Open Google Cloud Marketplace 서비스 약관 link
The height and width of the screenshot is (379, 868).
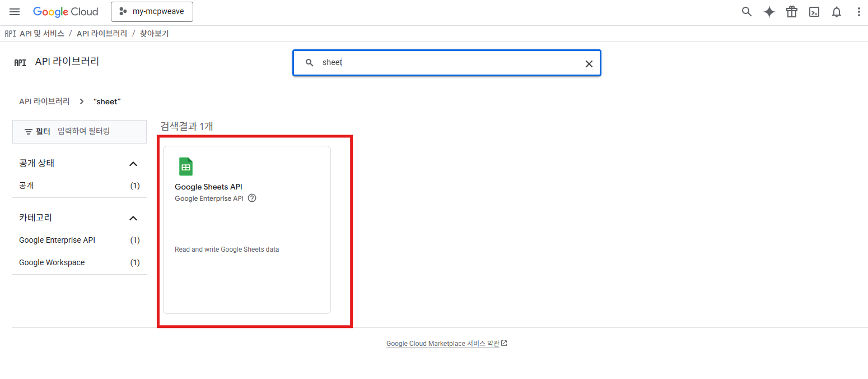pos(442,344)
